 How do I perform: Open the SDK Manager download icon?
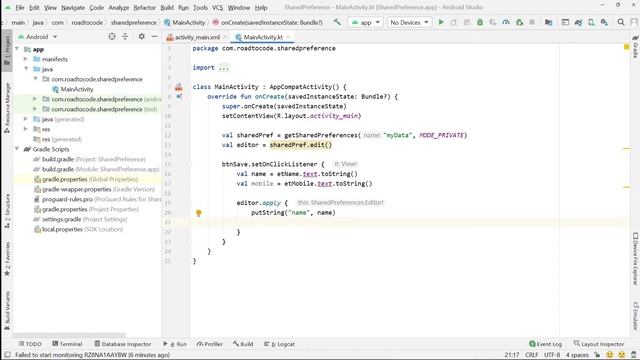(x=604, y=22)
